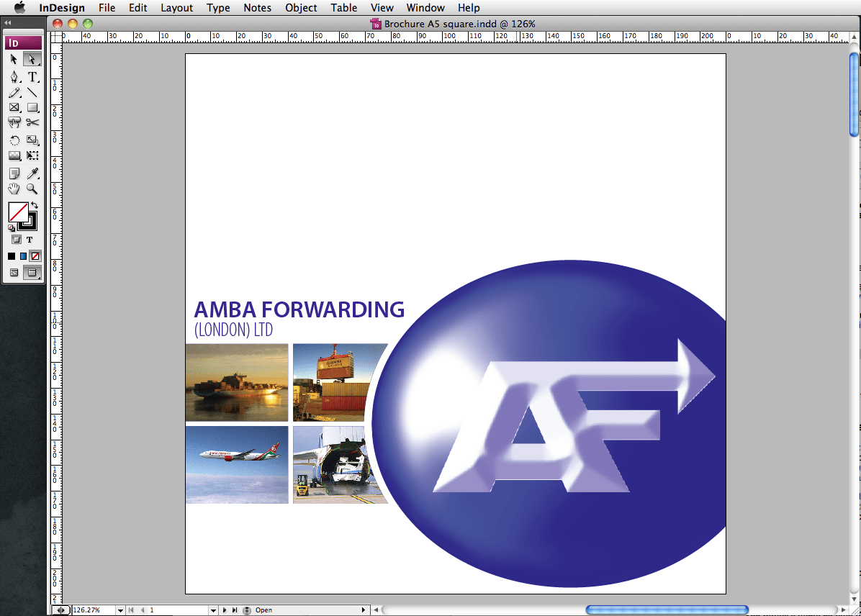The width and height of the screenshot is (861, 616).
Task: Apply gradient swatch button
Action: [x=23, y=256]
